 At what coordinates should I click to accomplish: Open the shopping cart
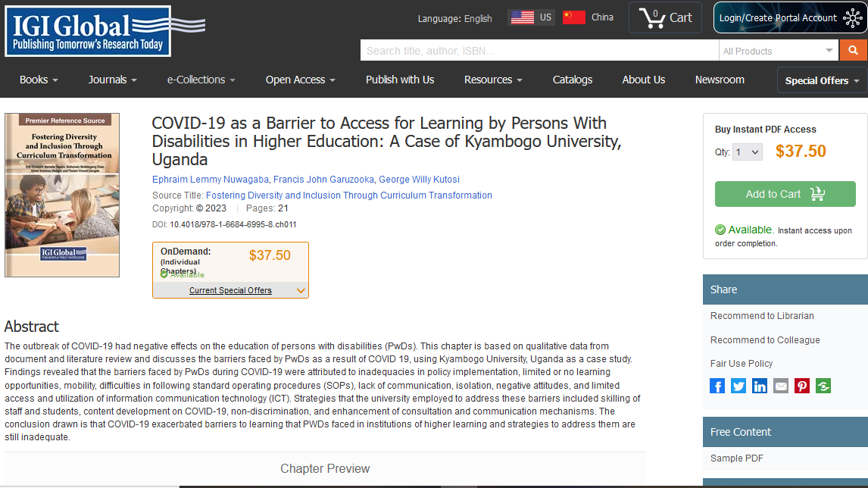[665, 17]
